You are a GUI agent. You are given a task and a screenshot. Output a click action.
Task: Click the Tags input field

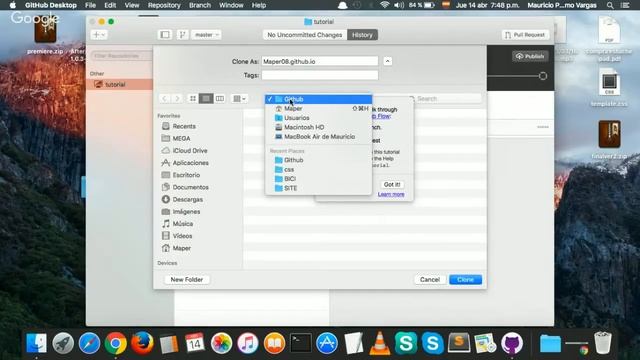320,75
